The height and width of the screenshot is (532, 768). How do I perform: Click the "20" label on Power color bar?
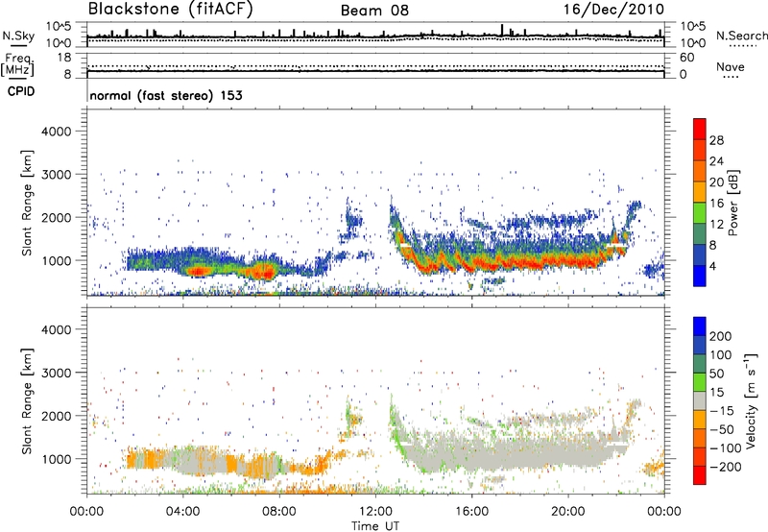[x=716, y=182]
